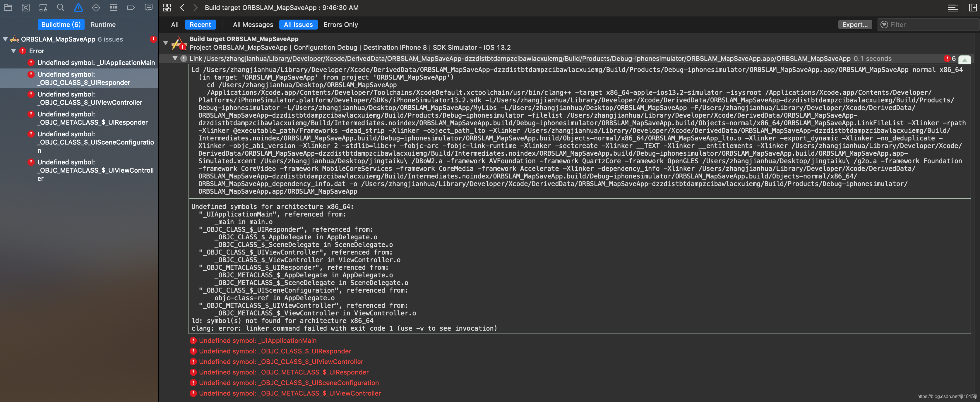Open the Breakpoint navigator icon
This screenshot has height=402, width=980.
pos(131,8)
